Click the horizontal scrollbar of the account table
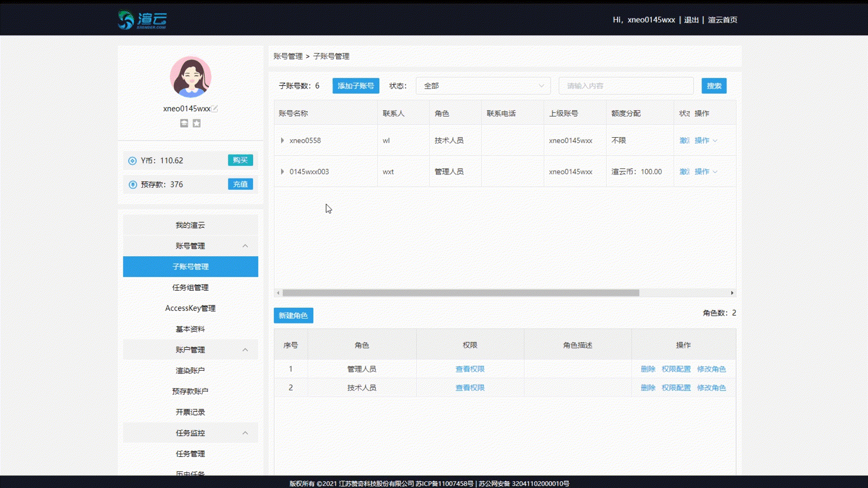The height and width of the screenshot is (488, 868). (x=460, y=293)
